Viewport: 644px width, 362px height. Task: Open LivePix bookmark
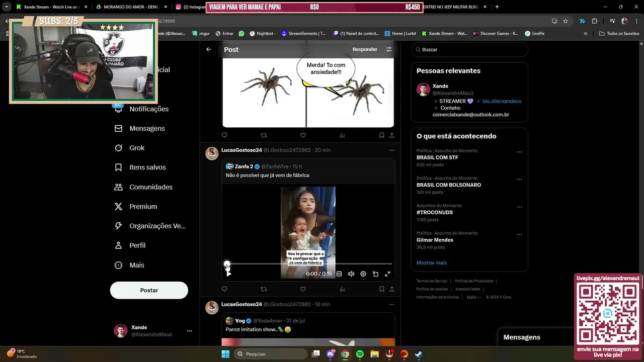point(534,34)
